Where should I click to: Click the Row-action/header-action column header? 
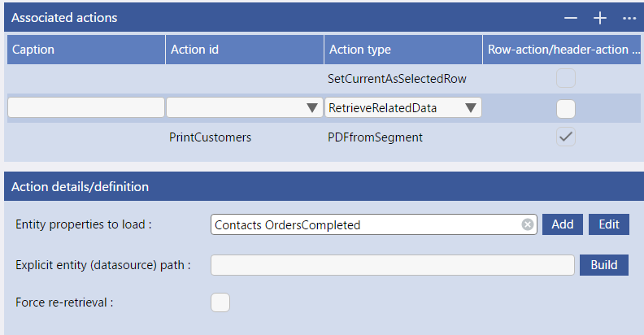[562, 50]
